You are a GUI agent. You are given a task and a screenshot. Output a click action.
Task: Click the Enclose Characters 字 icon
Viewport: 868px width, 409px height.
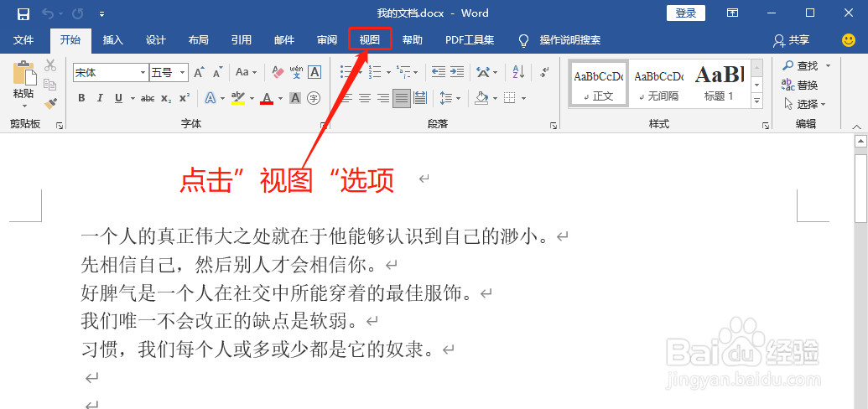point(314,98)
